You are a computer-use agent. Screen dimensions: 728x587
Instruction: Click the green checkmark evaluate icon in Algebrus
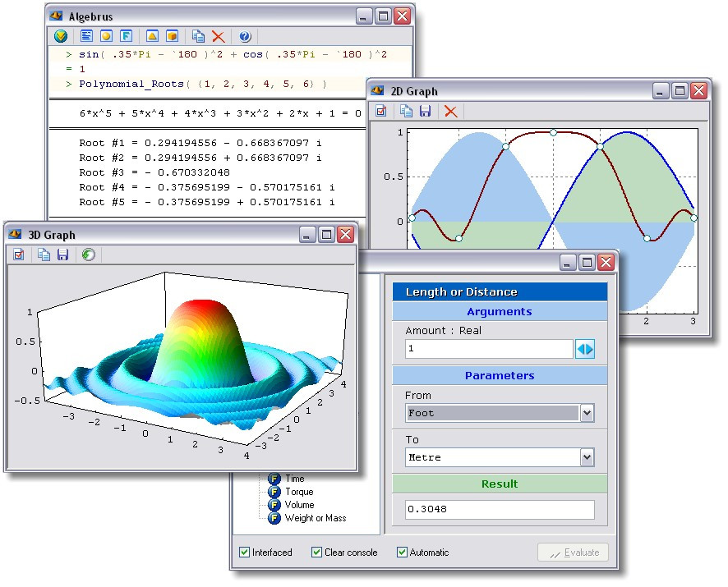[61, 36]
